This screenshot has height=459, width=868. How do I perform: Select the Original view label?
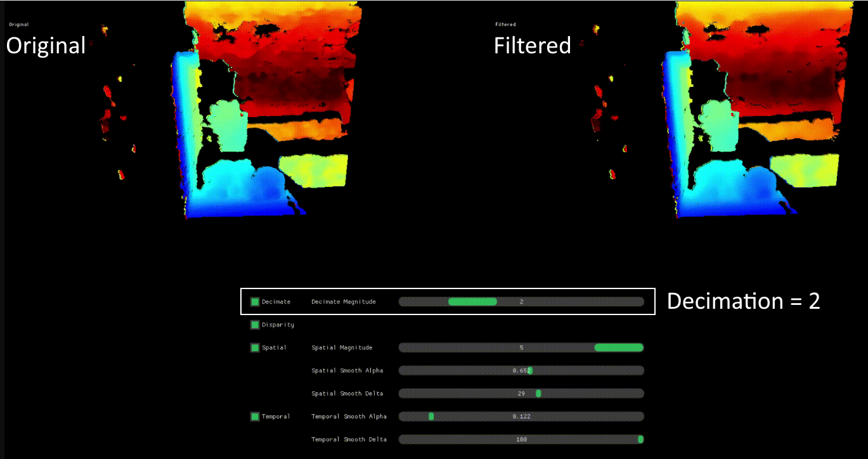click(45, 45)
